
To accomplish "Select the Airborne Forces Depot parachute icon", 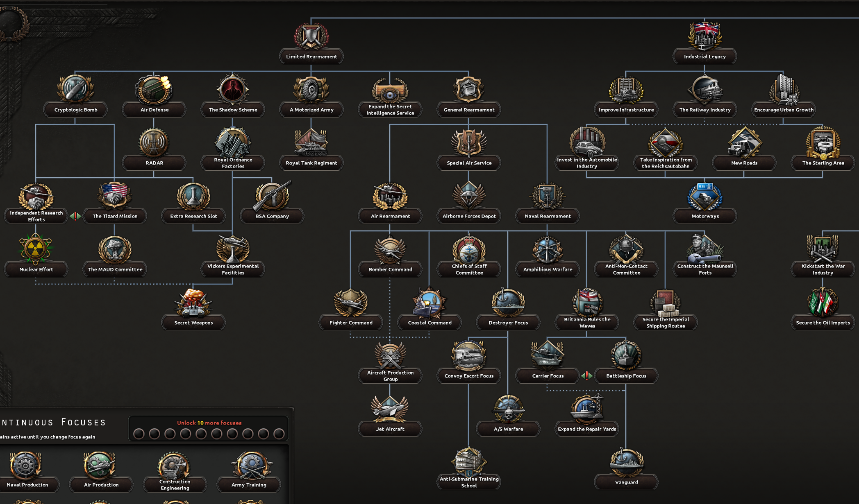I will pyautogui.click(x=469, y=197).
